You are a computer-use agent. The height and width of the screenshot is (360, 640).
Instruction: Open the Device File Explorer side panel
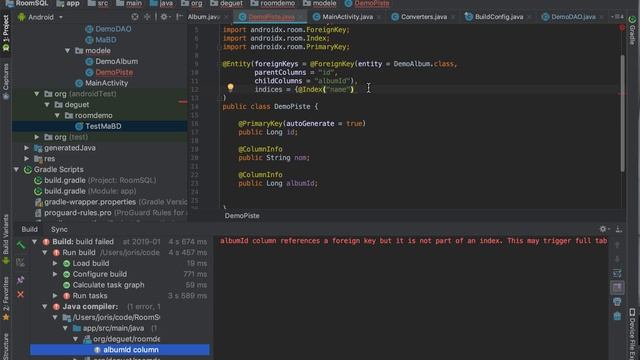tap(632, 334)
